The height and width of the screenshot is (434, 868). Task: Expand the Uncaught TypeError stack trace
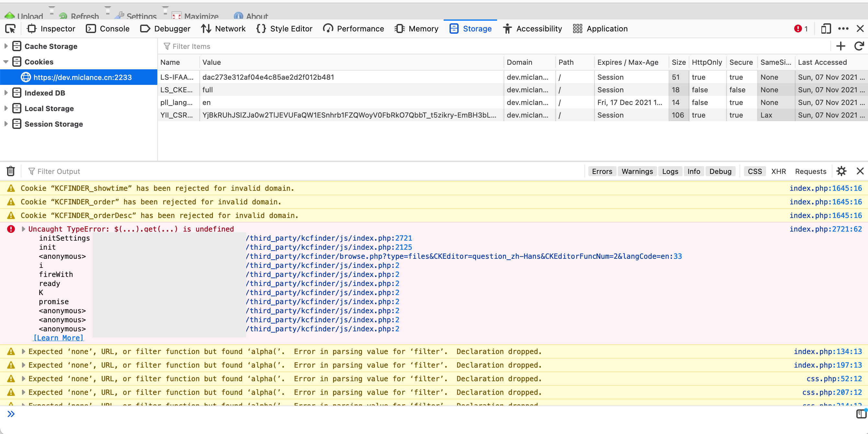pos(23,229)
